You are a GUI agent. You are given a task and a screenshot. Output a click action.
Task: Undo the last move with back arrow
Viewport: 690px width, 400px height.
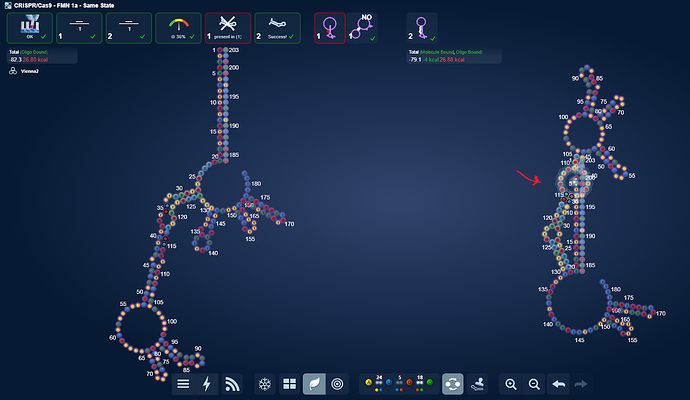coord(559,383)
